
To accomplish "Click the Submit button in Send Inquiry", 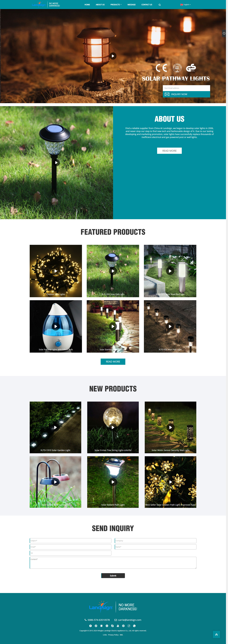I will (113, 576).
